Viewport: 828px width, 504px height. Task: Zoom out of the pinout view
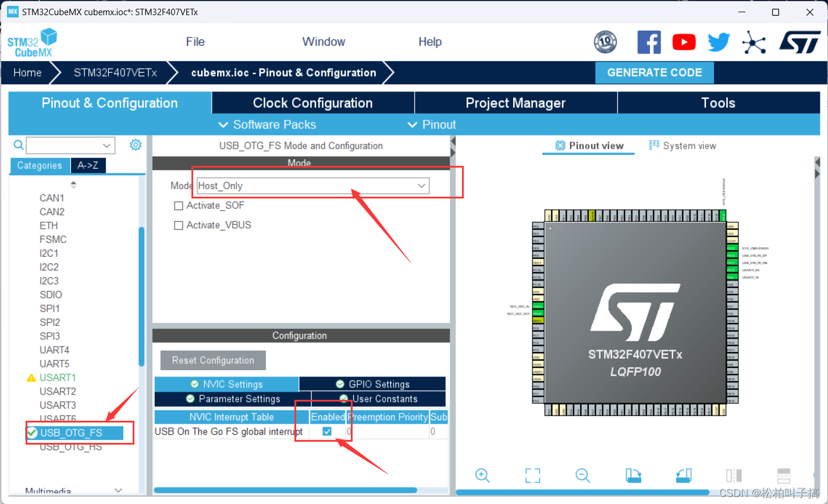pos(582,475)
